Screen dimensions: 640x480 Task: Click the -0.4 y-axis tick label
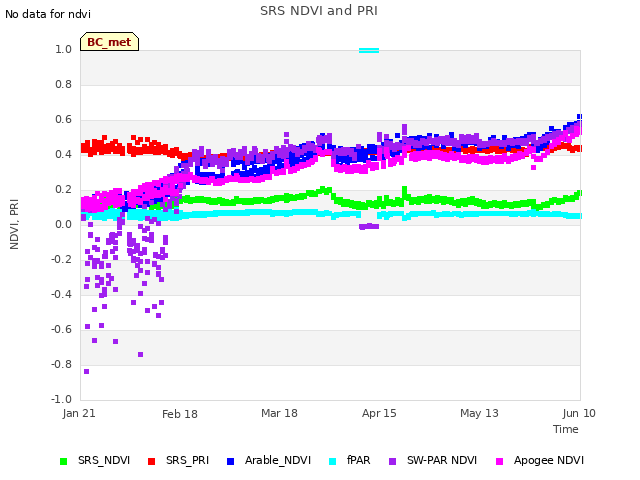tap(61, 294)
